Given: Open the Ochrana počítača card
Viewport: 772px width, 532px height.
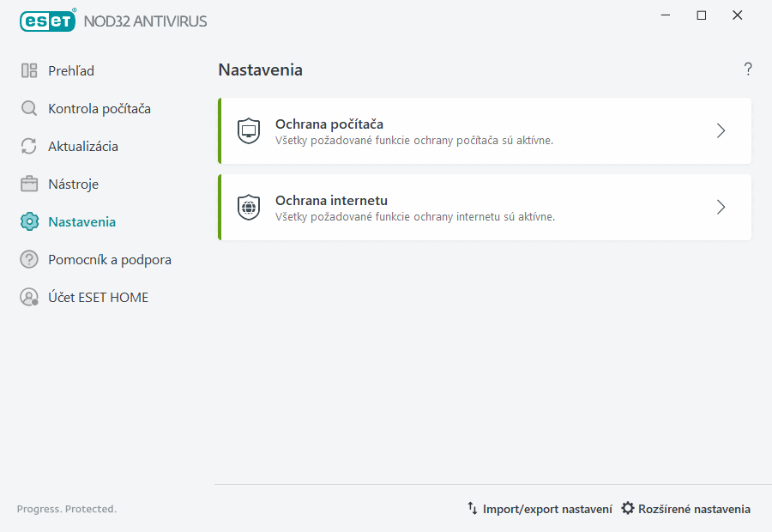Looking at the screenshot, I should pyautogui.click(x=485, y=131).
